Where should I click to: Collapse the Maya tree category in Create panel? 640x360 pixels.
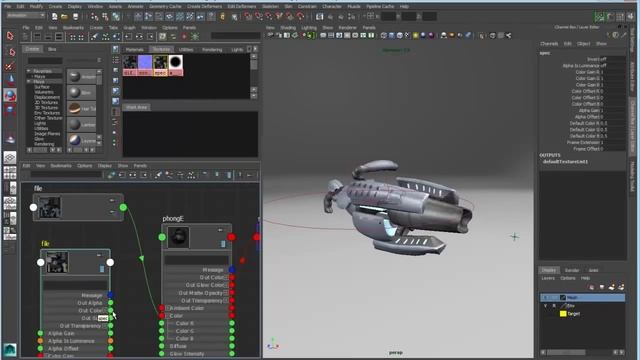pos(29,82)
